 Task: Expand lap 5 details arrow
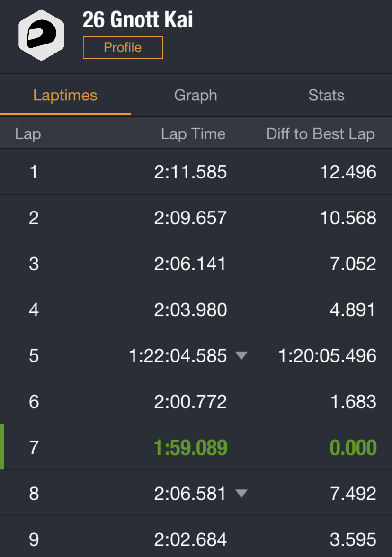click(241, 355)
